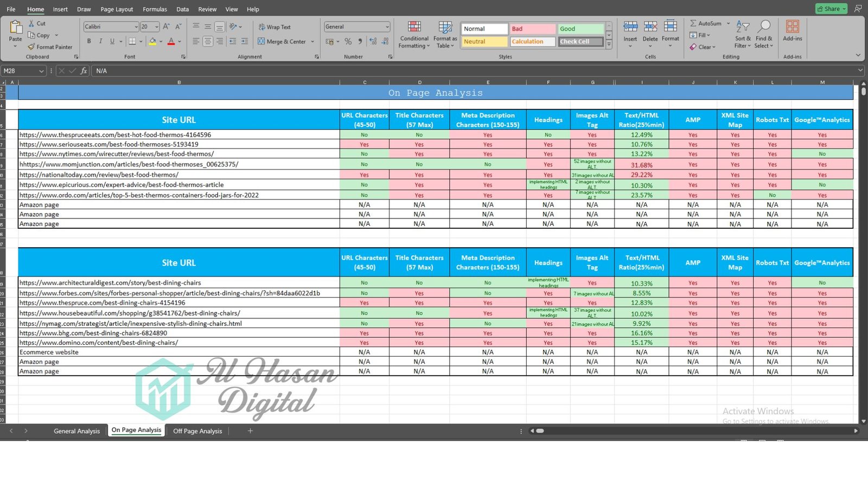Expand the Name Box M28 dropdown
The height and width of the screenshot is (488, 868).
coord(41,71)
